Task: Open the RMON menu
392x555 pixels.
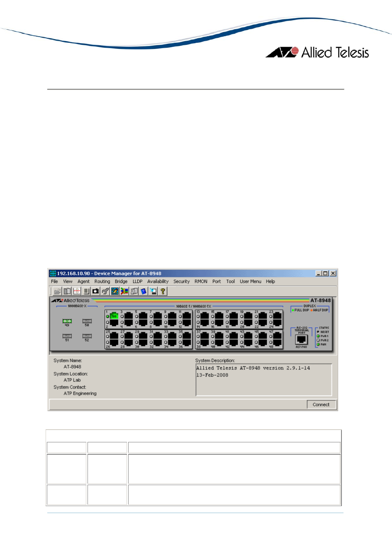Action: point(201,282)
